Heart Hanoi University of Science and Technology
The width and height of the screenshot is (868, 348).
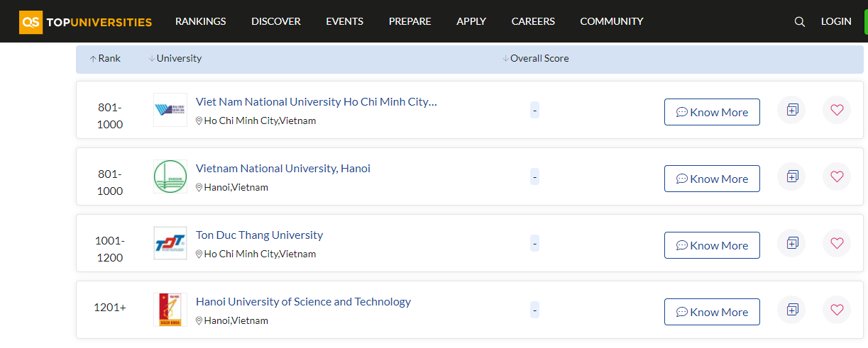[x=837, y=310]
